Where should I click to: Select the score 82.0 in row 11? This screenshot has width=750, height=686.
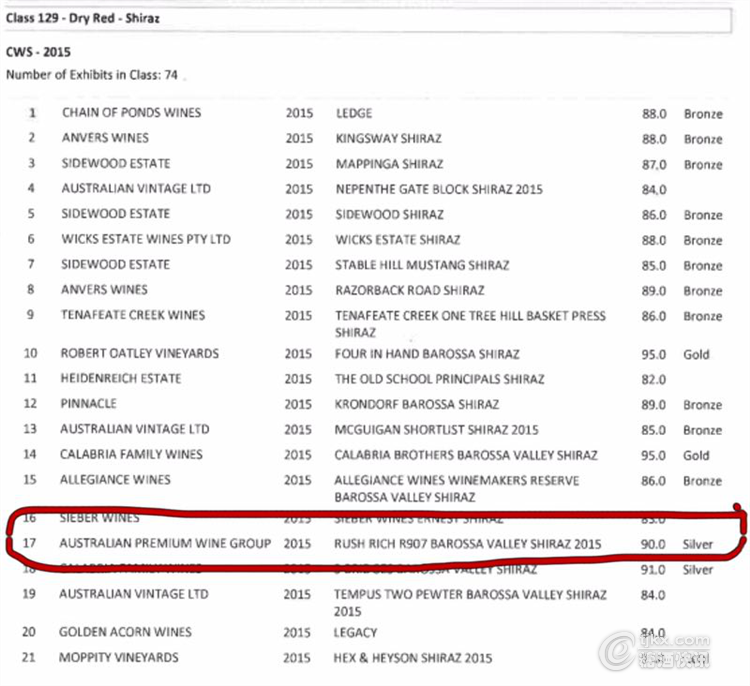653,380
